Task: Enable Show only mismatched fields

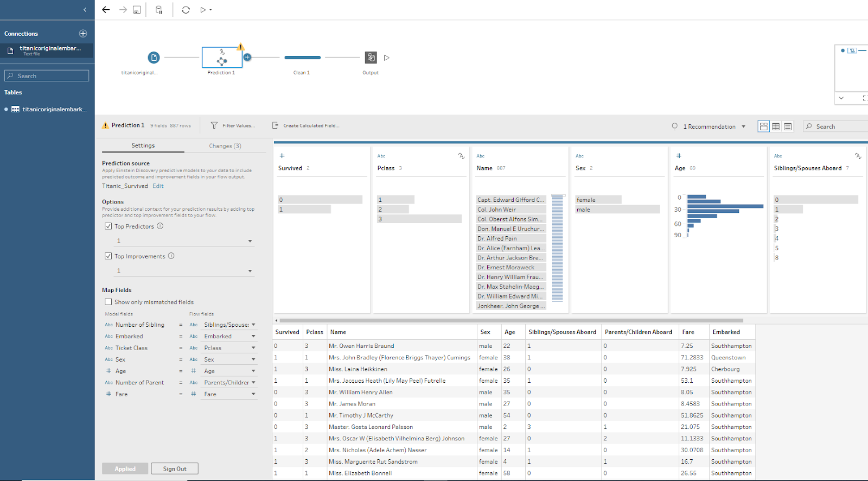Action: tap(108, 302)
